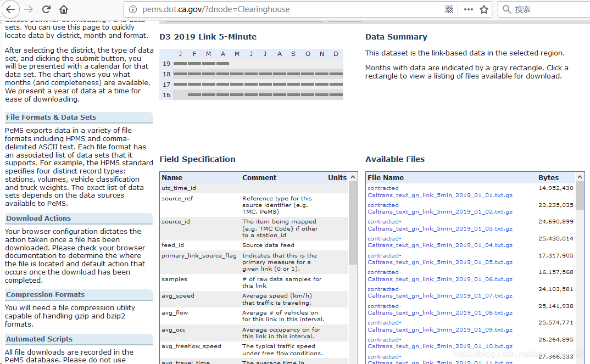Click the avg_flow field name

[x=175, y=312]
